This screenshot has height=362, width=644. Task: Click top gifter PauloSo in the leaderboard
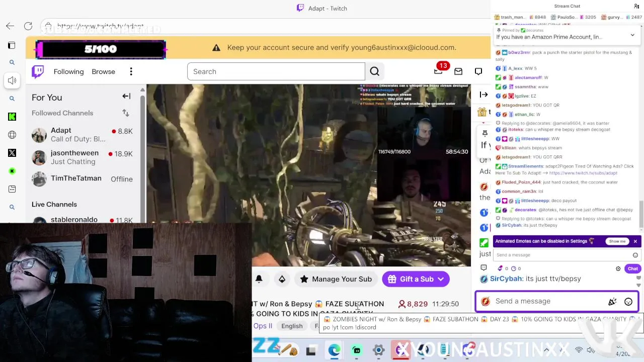573,17
